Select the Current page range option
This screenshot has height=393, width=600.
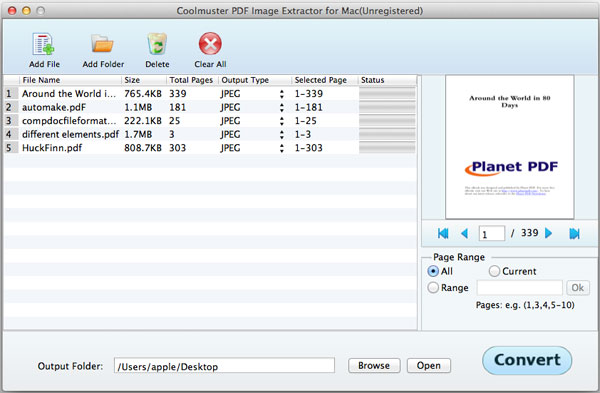pyautogui.click(x=494, y=271)
